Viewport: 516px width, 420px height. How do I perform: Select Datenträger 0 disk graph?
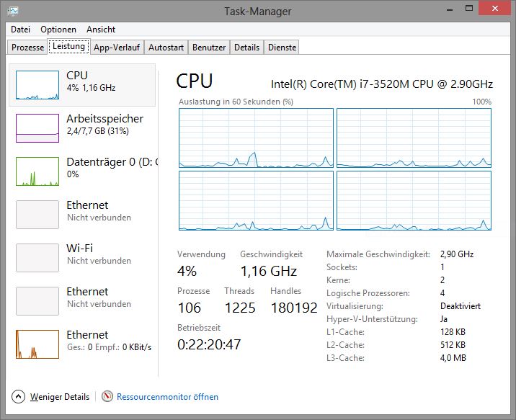coord(37,171)
